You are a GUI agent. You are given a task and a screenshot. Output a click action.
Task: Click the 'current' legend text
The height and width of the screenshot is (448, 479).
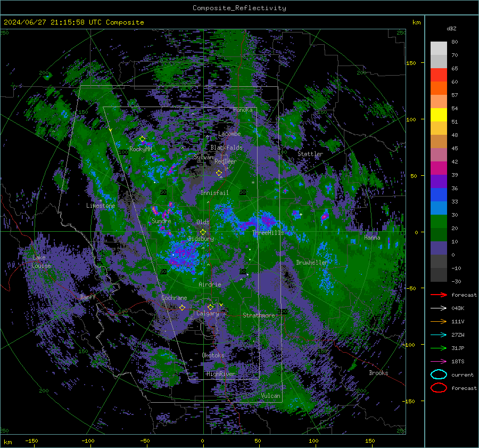(x=463, y=374)
